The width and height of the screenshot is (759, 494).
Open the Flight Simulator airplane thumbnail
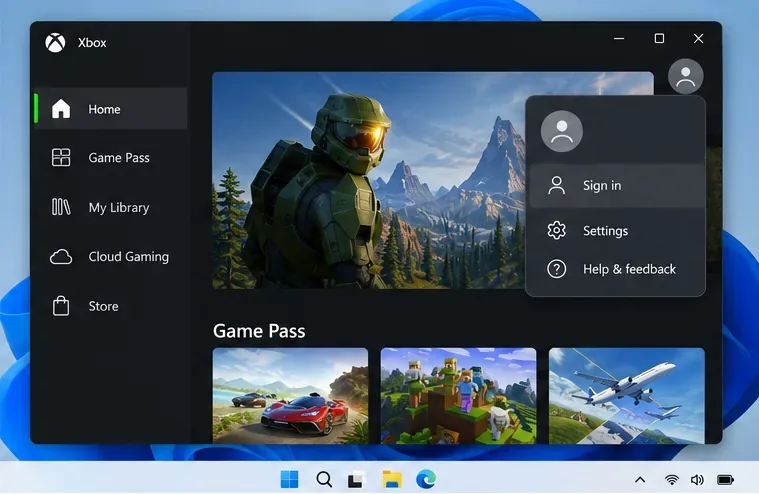click(x=627, y=395)
